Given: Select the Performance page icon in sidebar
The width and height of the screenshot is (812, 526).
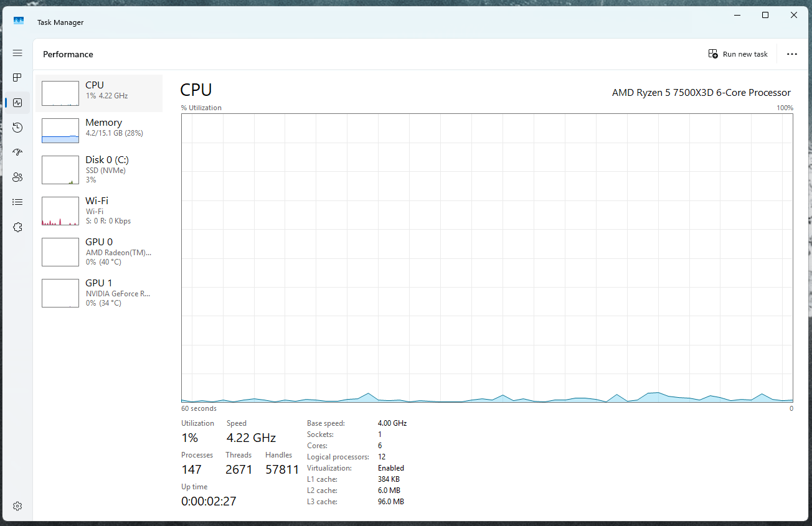Looking at the screenshot, I should (17, 103).
